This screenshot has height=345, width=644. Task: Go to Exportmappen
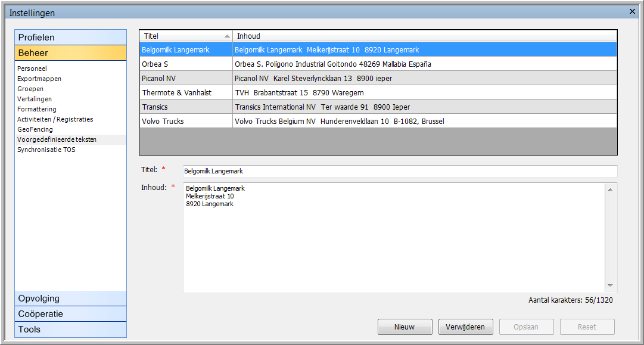point(39,79)
